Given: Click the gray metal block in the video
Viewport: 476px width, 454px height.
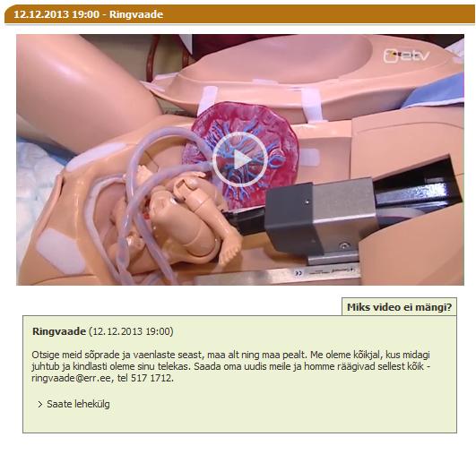Looking at the screenshot, I should pyautogui.click(x=320, y=217).
